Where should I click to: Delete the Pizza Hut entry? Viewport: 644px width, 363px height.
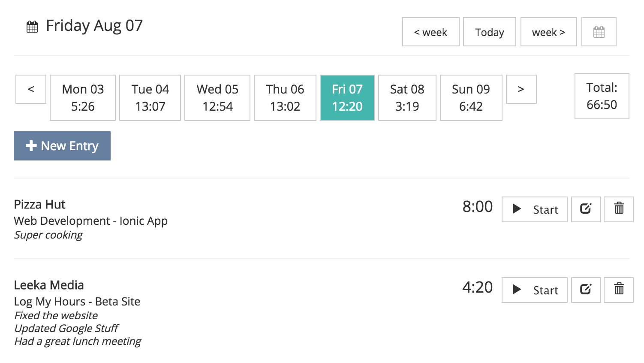[x=619, y=209]
